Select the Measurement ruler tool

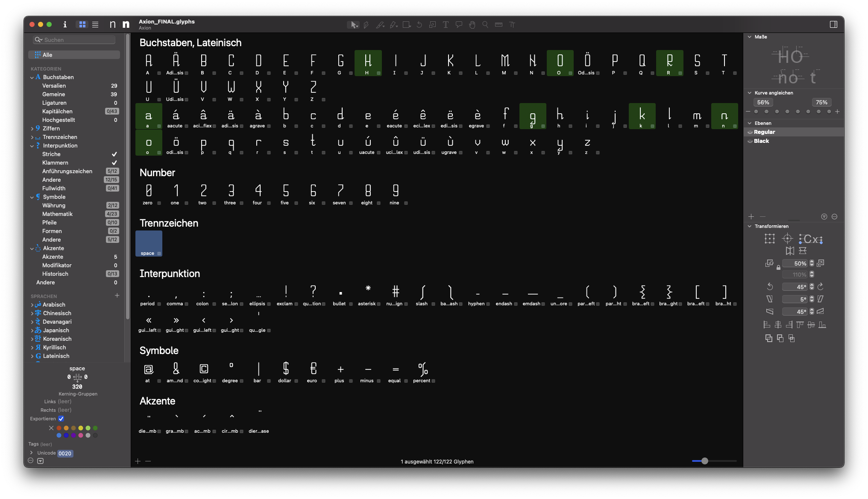[x=499, y=25]
